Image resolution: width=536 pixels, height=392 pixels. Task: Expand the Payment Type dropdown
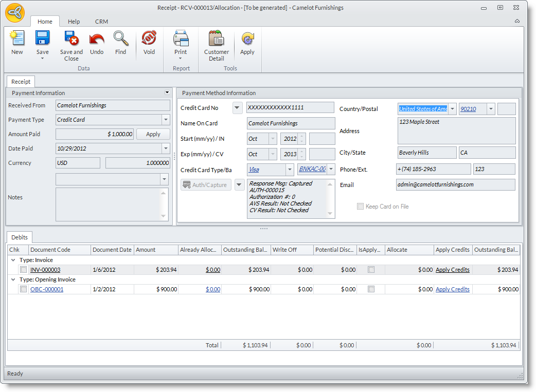[166, 120]
